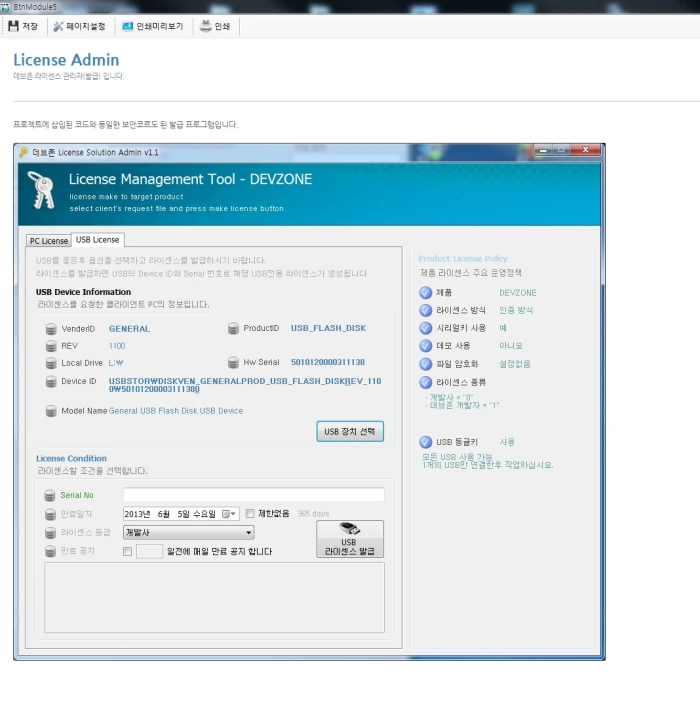Click the database icon beside 라이센스 등급
This screenshot has height=717, width=700.
pos(50,533)
